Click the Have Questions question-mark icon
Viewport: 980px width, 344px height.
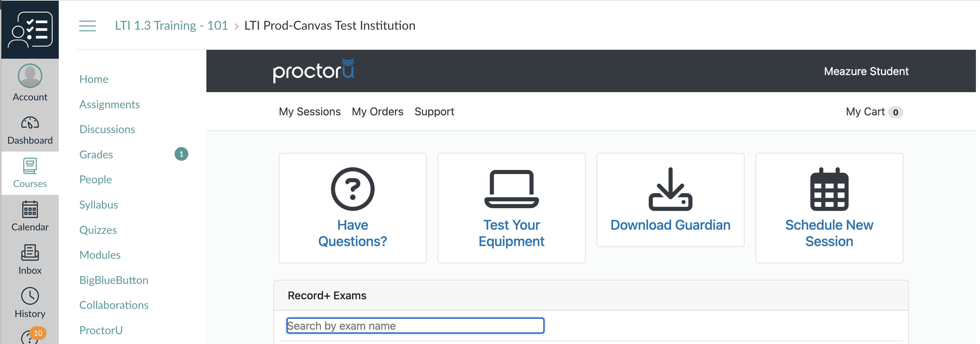coord(352,189)
